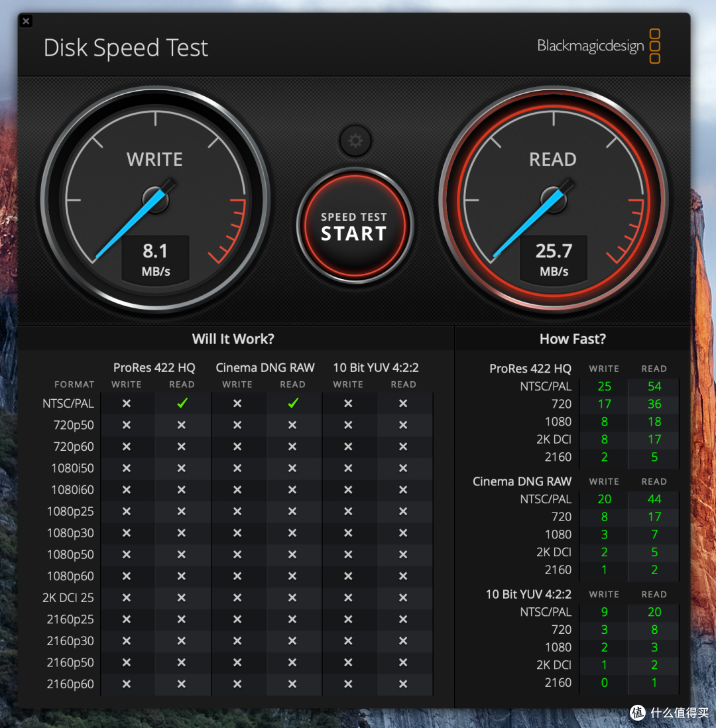Click the X for ProRes 720p60 read
Screen dimensions: 716x728
182,447
